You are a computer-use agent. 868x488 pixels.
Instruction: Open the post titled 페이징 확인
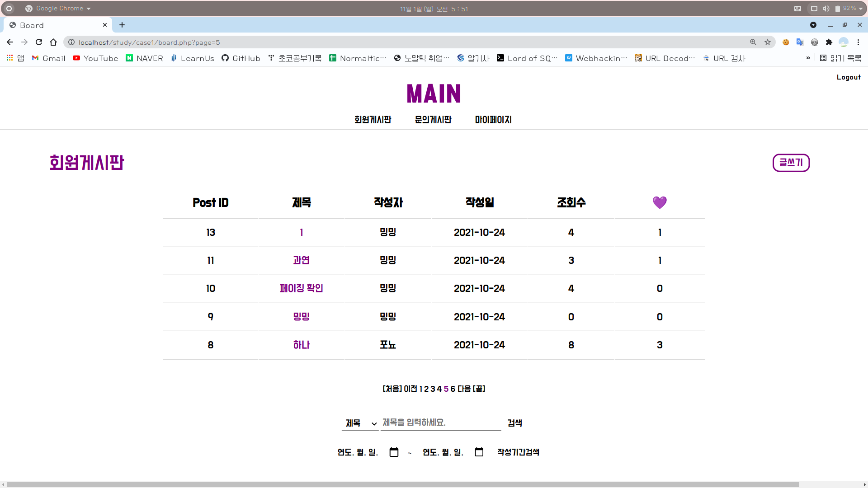point(301,288)
